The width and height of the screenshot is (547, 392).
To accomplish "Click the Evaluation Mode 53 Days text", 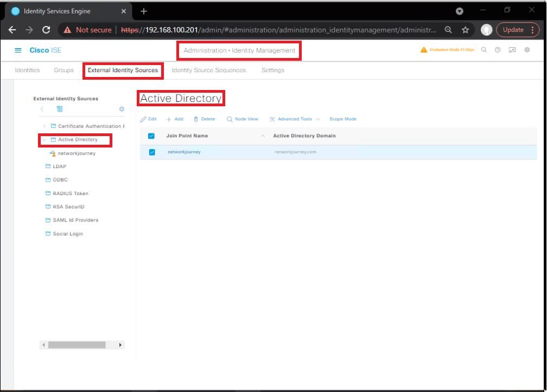I will click(451, 50).
